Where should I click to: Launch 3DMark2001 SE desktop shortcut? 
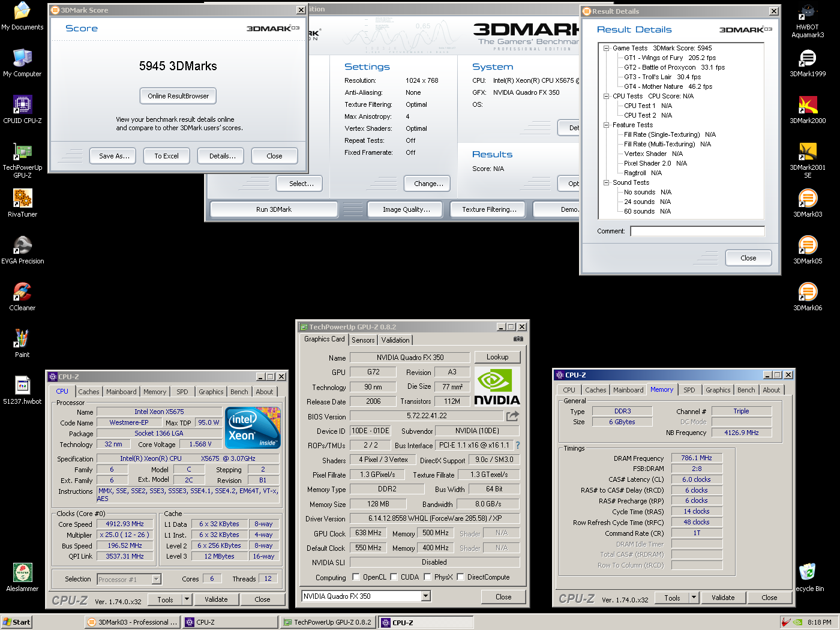(x=808, y=161)
